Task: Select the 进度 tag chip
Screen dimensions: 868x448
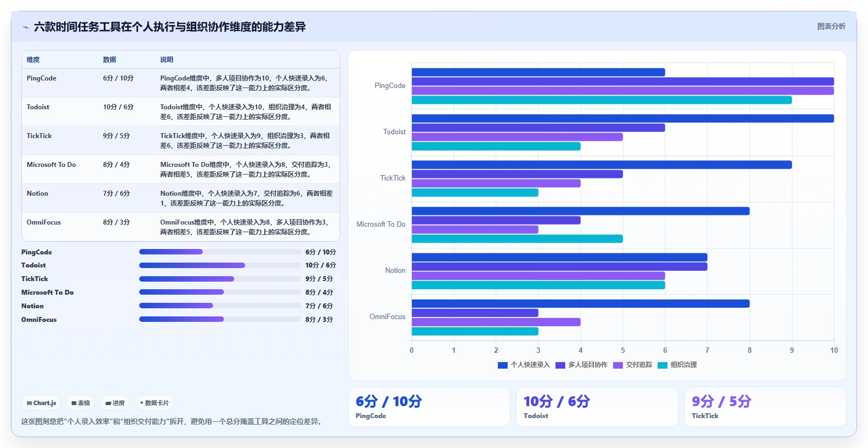Action: (115, 403)
